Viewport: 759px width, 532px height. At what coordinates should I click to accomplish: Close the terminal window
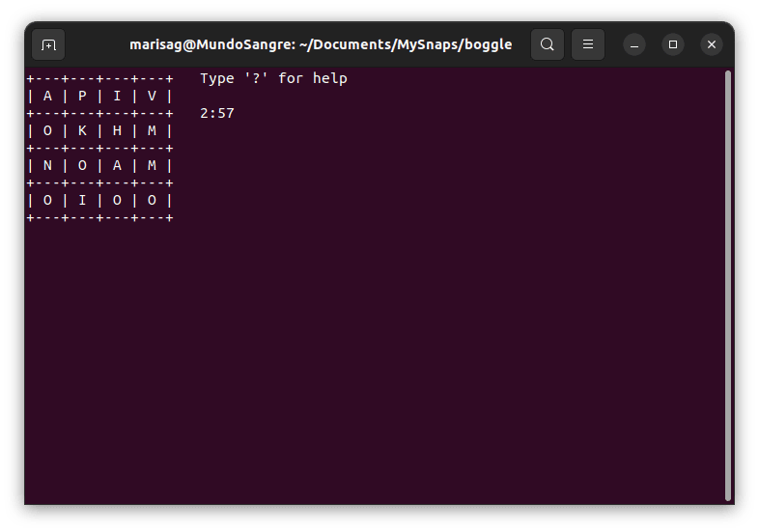tap(712, 44)
